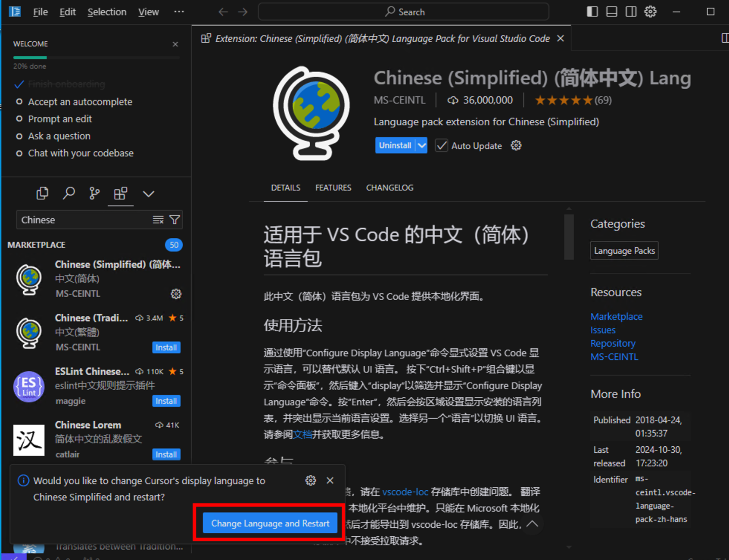The image size is (729, 560).
Task: Click the details vertical scrollbar
Action: [x=569, y=237]
